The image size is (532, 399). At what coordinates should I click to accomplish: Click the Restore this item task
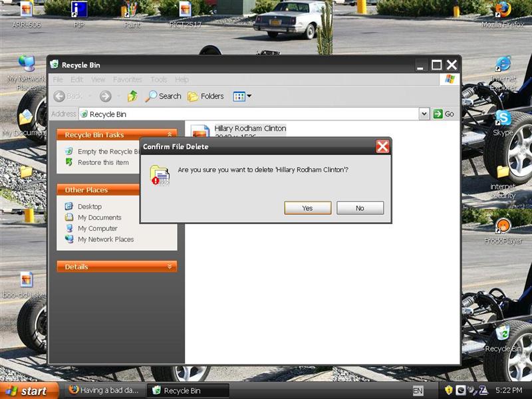point(102,162)
